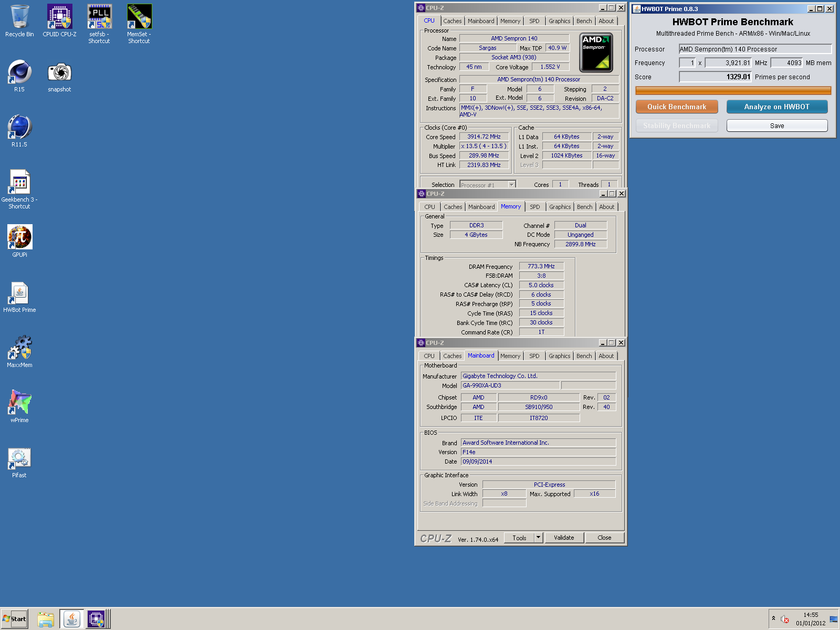Click the Processor name field in HWBOT Prime
This screenshot has width=840, height=630.
pos(755,49)
